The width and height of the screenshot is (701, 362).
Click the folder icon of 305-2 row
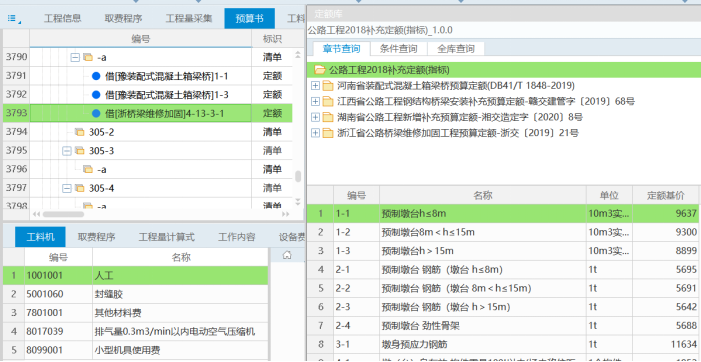[80, 132]
